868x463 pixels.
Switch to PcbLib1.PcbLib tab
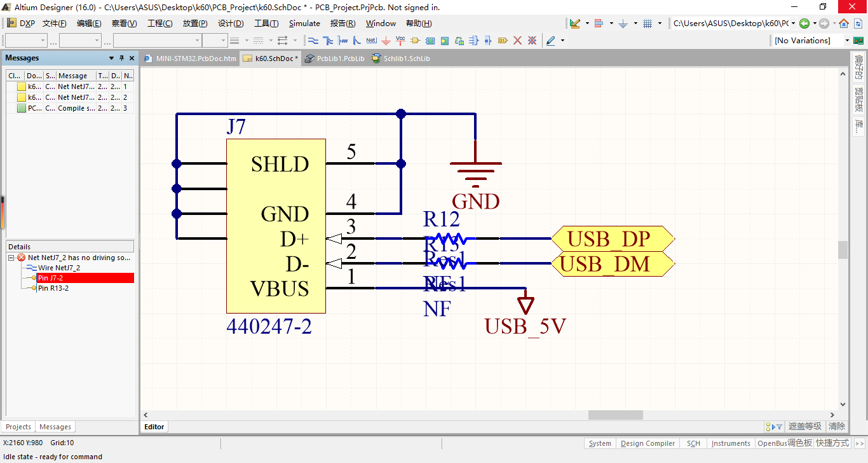[x=334, y=59]
